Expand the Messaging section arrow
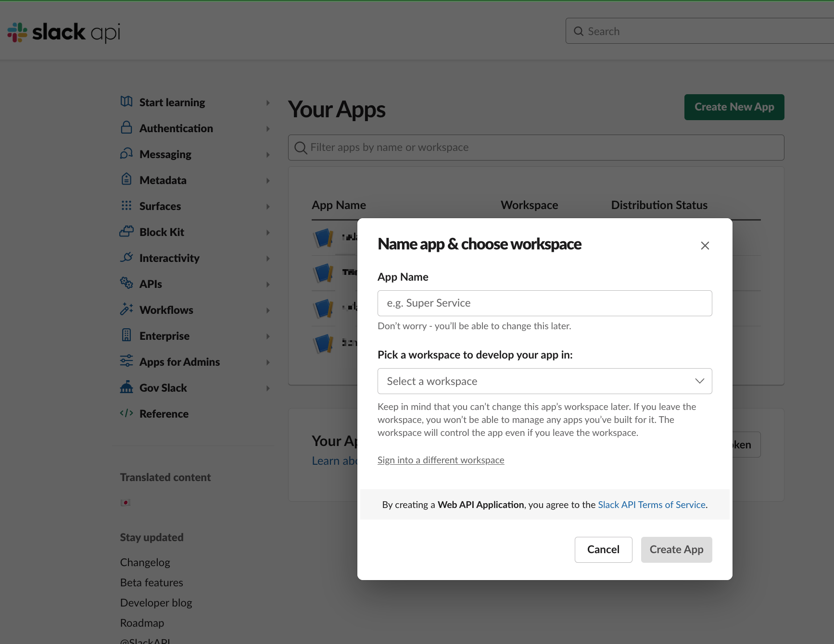The height and width of the screenshot is (644, 834). click(268, 155)
